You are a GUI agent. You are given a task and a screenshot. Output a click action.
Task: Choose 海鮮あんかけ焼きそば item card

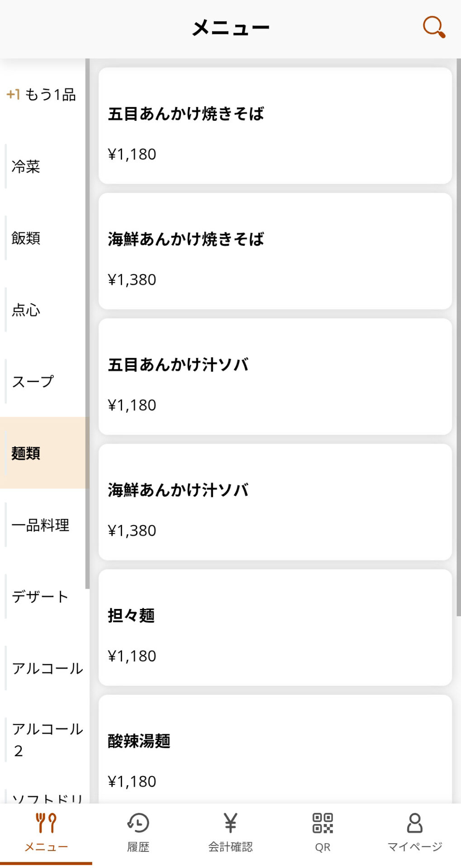(275, 251)
